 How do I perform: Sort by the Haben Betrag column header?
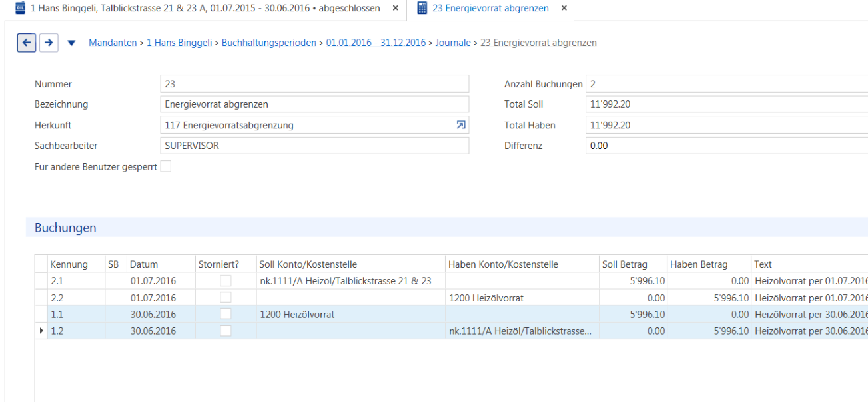point(709,264)
